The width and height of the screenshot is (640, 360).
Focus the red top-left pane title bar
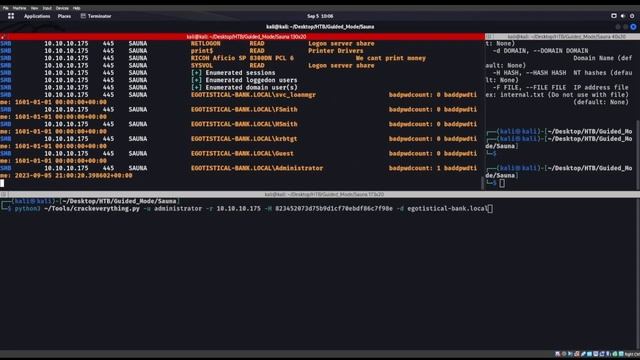[x=242, y=37]
